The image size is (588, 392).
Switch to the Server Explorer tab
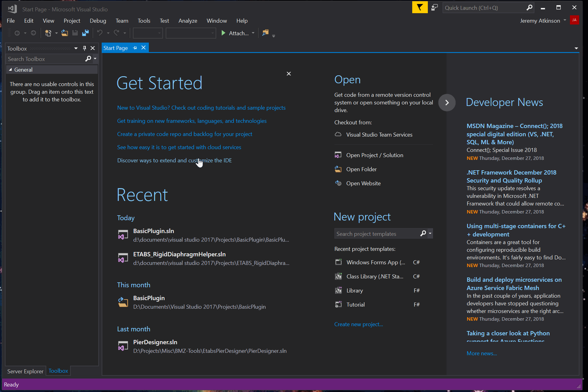(25, 371)
